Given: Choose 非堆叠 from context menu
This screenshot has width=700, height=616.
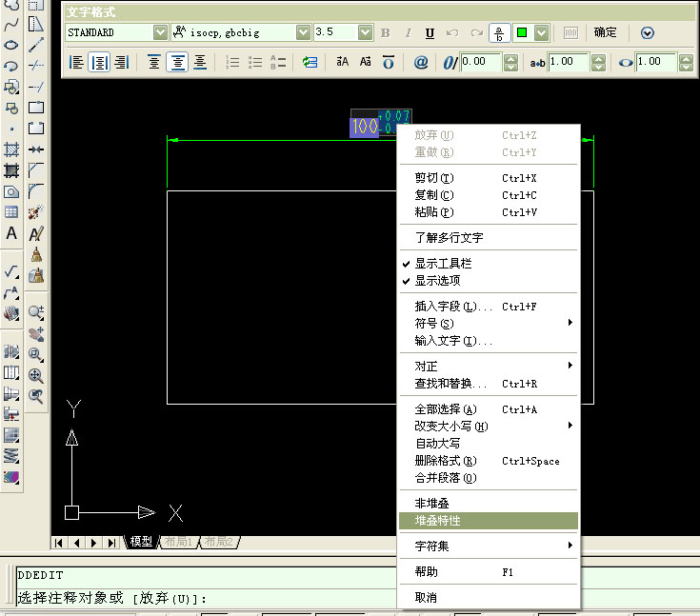Looking at the screenshot, I should pos(489,503).
